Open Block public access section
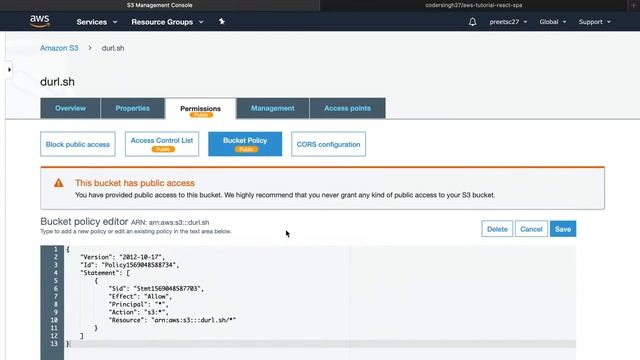This screenshot has width=640, height=360. pos(78,144)
